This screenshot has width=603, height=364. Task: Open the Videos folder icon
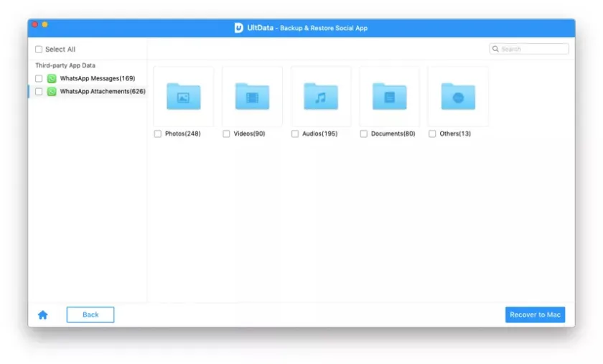coord(252,96)
